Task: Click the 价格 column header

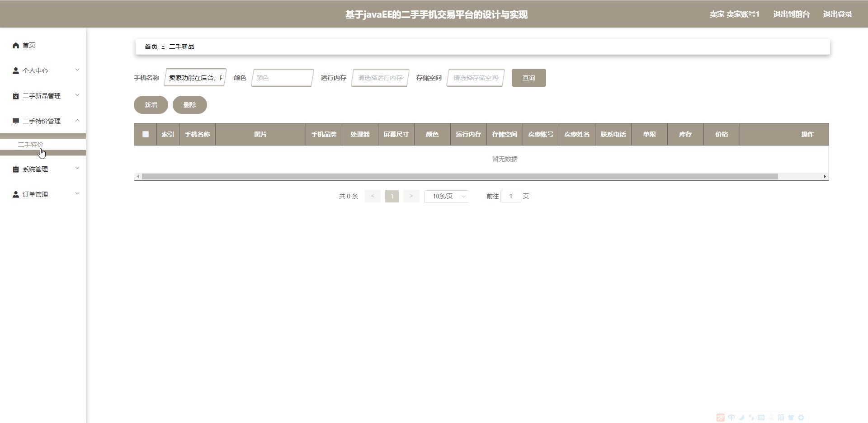Action: 722,134
